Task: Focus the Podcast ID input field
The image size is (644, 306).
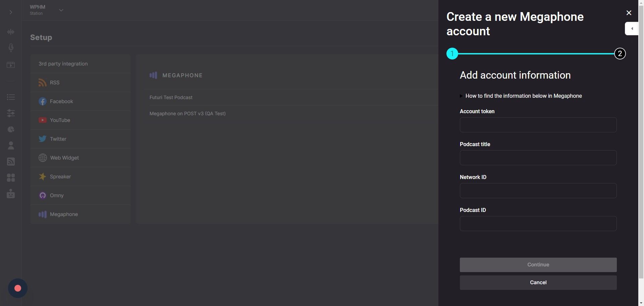Action: pos(538,223)
